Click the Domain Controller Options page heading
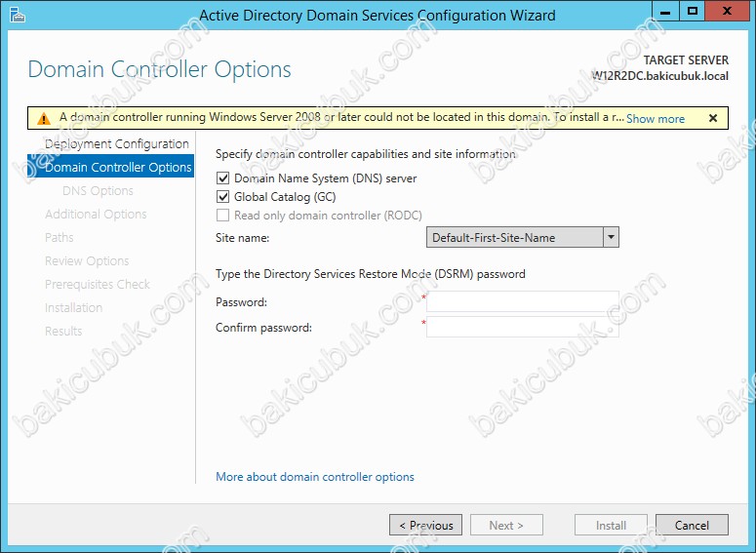The image size is (756, 553). coord(160,69)
